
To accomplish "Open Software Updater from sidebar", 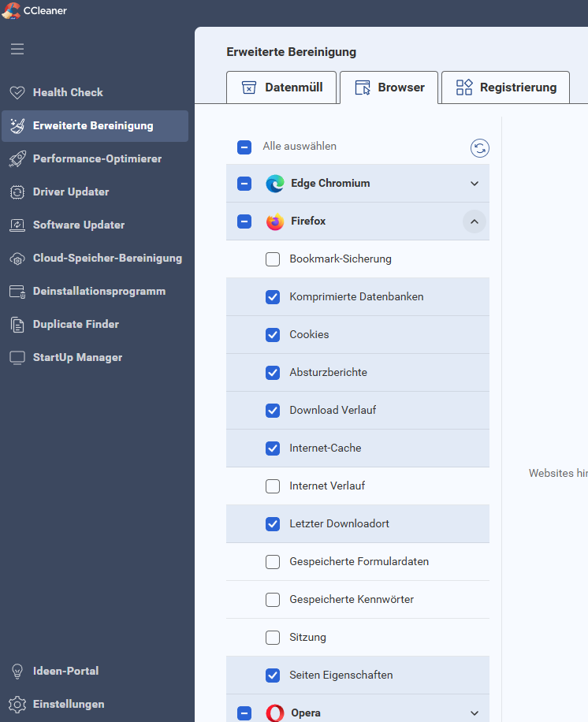I will point(78,225).
